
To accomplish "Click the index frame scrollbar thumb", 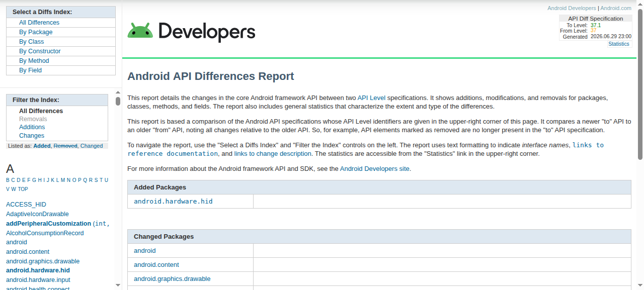I will click(118, 101).
